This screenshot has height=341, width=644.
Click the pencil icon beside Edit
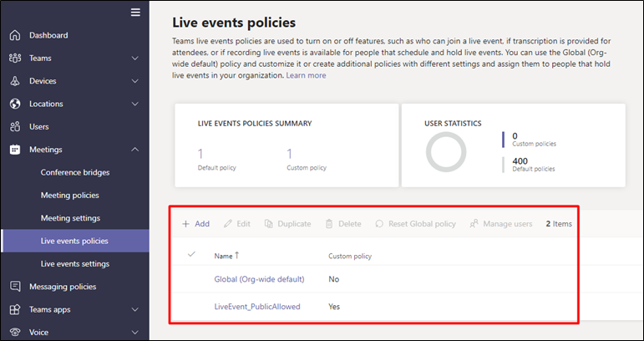[x=228, y=224]
